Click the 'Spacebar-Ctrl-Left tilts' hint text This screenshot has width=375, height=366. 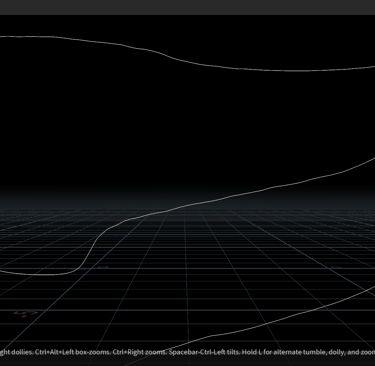tap(201, 352)
